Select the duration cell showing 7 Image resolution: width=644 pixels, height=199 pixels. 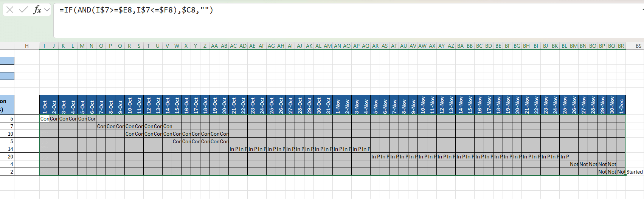click(7, 126)
